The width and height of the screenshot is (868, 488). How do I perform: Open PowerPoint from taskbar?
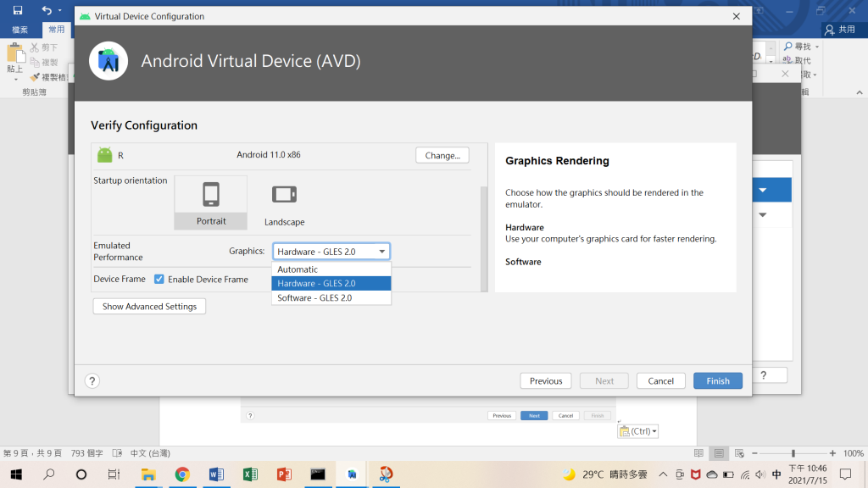pos(284,474)
